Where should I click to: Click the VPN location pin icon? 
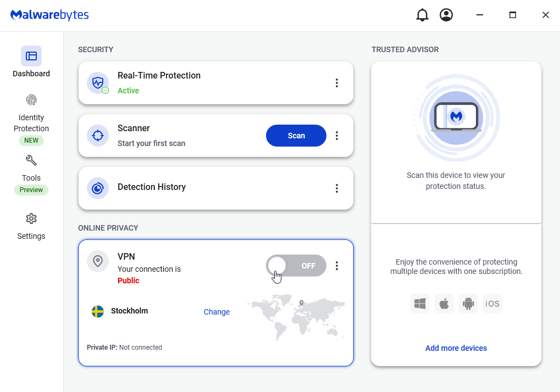tap(98, 261)
